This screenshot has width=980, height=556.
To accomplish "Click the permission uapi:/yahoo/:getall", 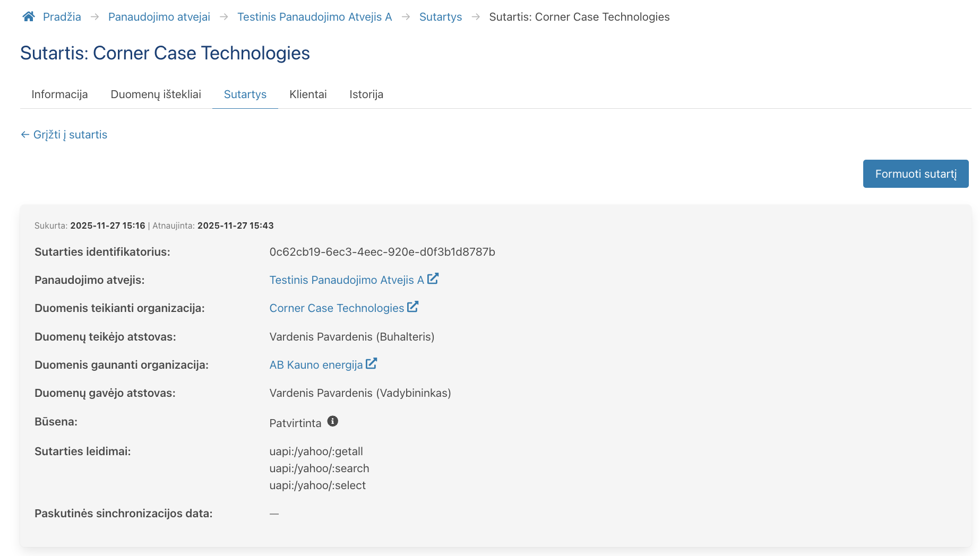I will 316,451.
